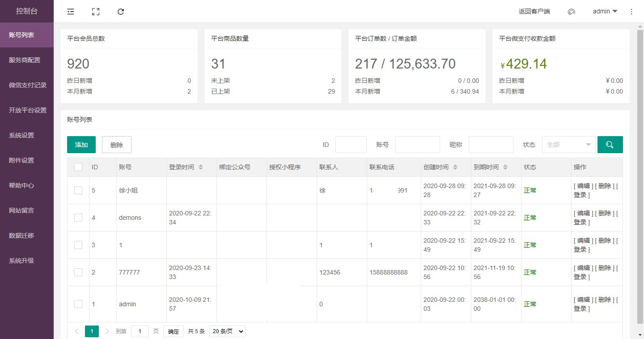Image resolution: width=644 pixels, height=339 pixels.
Task: Click the 账号 search input field
Action: pyautogui.click(x=417, y=145)
